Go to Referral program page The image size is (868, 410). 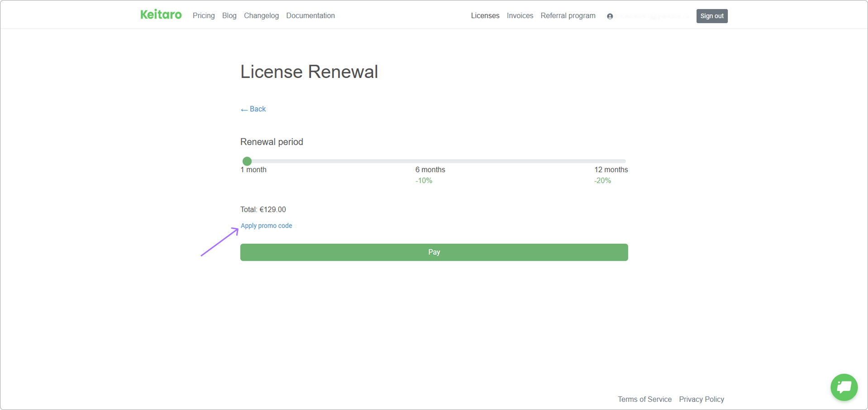[x=568, y=16]
